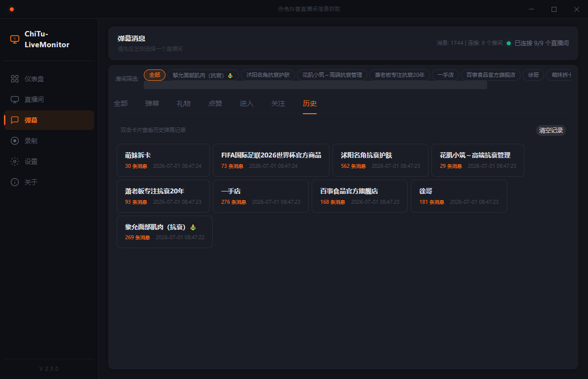The height and width of the screenshot is (379, 588).
Task: Select the 徐哥 history card
Action: [x=459, y=196]
